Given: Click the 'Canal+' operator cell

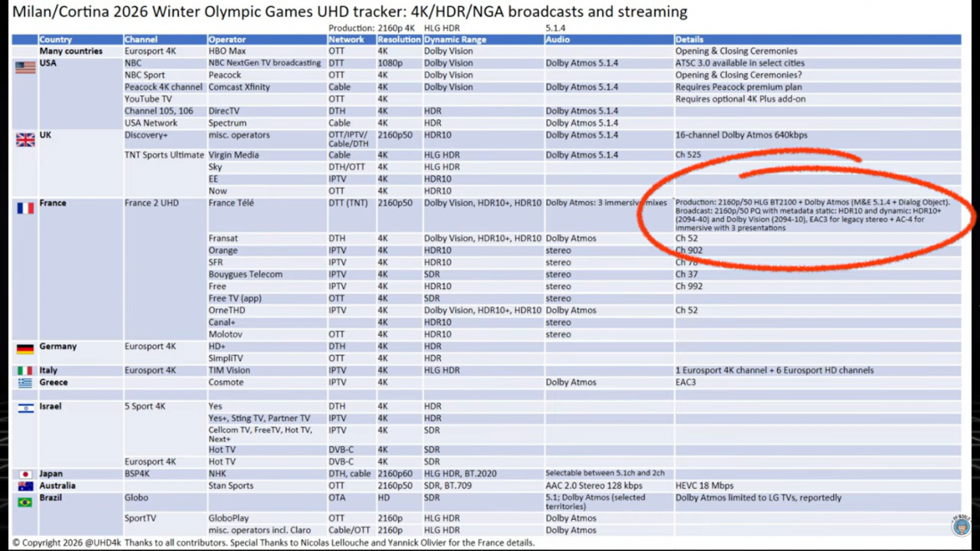Looking at the screenshot, I should pos(222,322).
